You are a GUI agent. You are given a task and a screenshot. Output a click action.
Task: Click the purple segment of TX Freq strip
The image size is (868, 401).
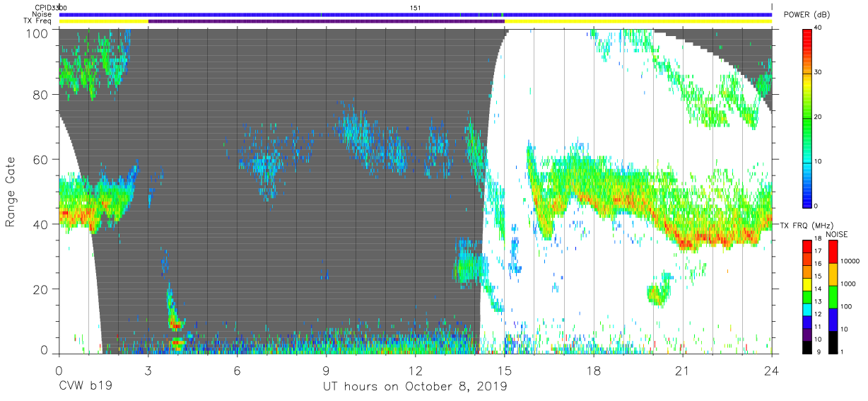[x=326, y=21]
